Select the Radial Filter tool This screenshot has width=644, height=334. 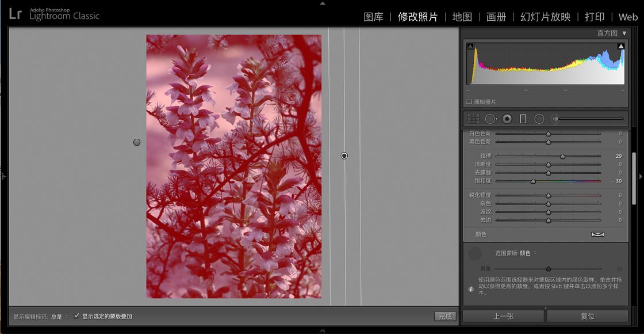pyautogui.click(x=539, y=119)
